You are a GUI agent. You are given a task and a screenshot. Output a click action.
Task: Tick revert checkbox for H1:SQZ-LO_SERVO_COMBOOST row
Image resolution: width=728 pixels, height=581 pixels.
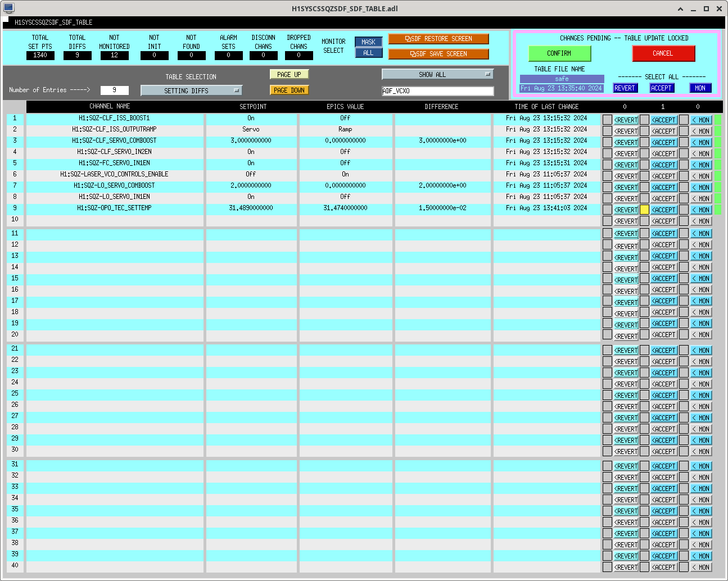tap(607, 187)
